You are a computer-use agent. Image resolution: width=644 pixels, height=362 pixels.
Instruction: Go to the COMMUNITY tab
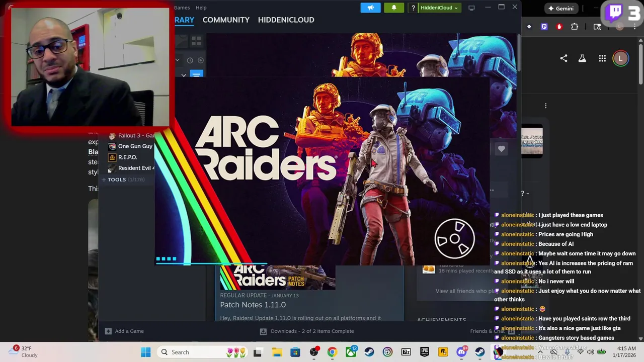[226, 20]
